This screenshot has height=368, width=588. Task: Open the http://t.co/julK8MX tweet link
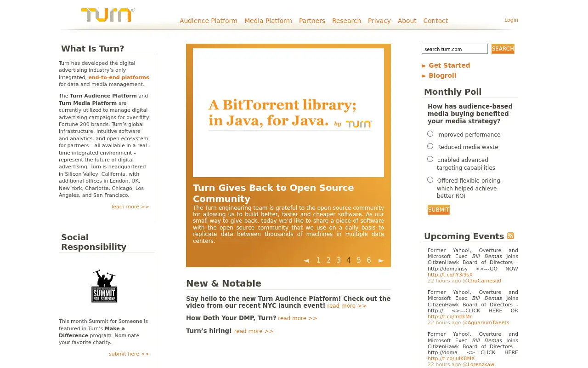(x=451, y=358)
